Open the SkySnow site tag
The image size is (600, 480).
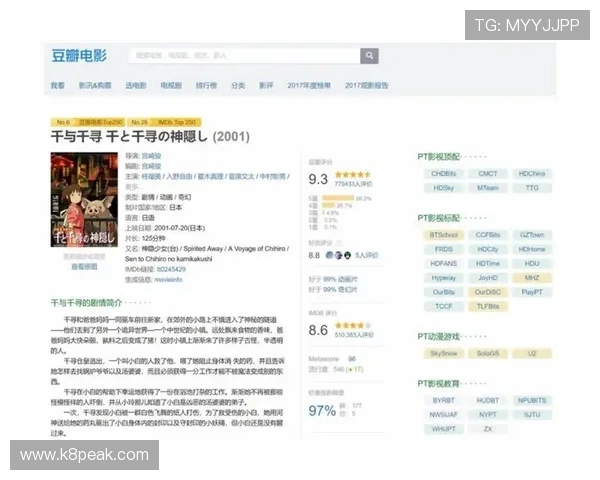444,353
